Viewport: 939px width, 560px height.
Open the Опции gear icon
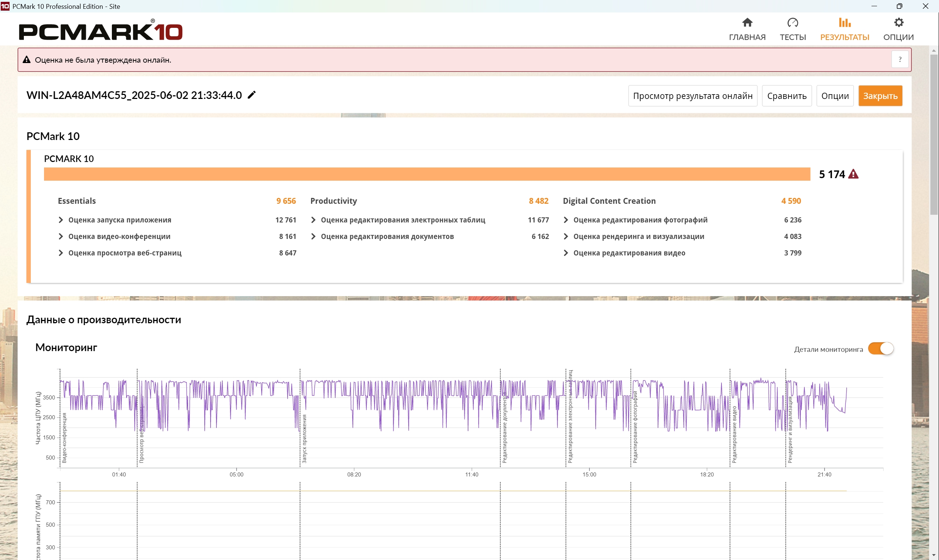coord(898,23)
